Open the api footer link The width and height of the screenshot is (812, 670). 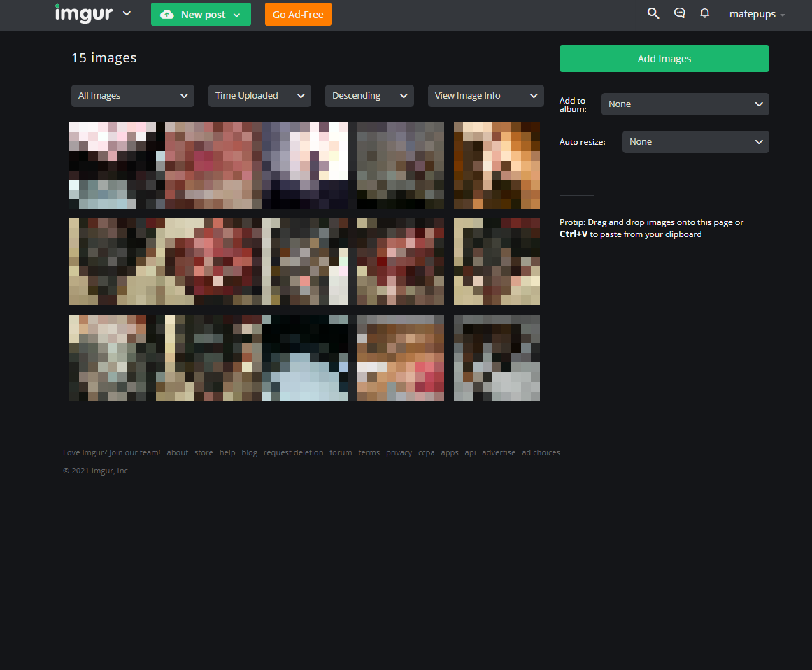470,452
